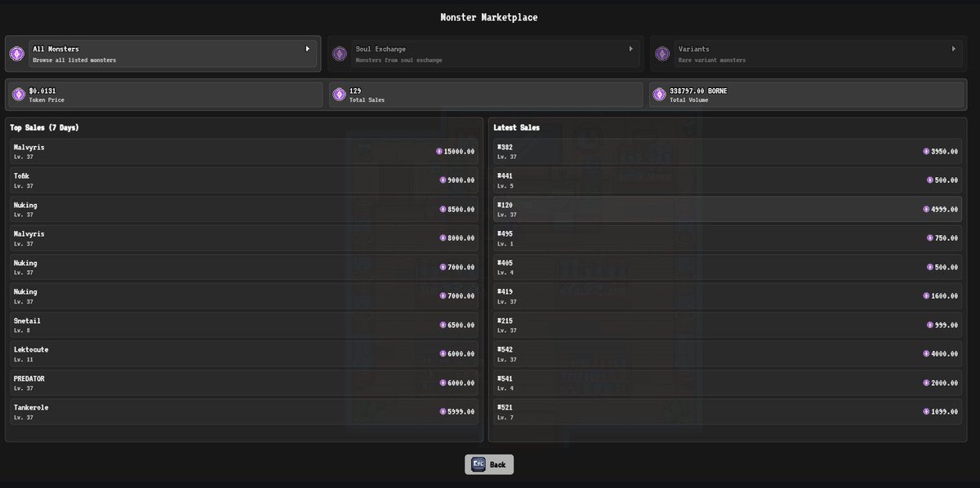
Task: Click the Total Volume BORNE icon
Action: point(658,94)
